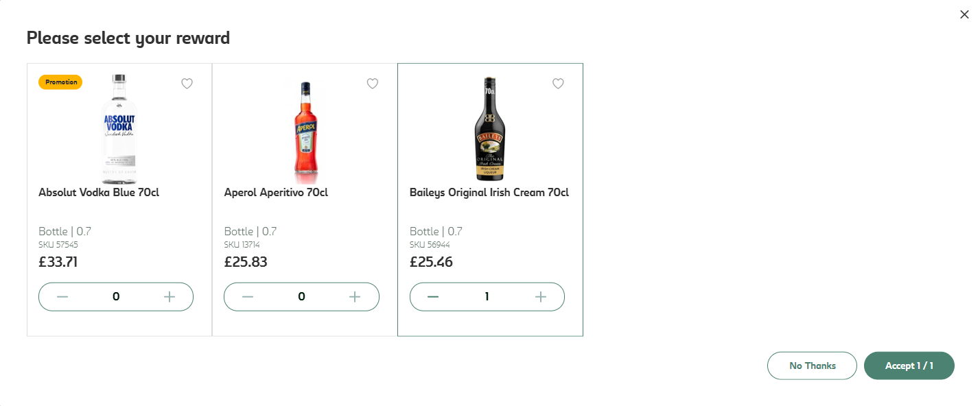Image resolution: width=980 pixels, height=406 pixels.
Task: Open the Aperol Aperitivo 70cl product
Action: point(275,193)
